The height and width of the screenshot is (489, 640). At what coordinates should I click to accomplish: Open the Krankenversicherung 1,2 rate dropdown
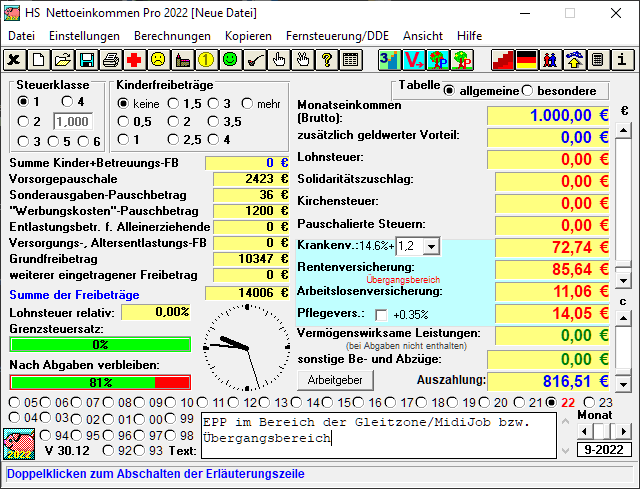pyautogui.click(x=430, y=245)
